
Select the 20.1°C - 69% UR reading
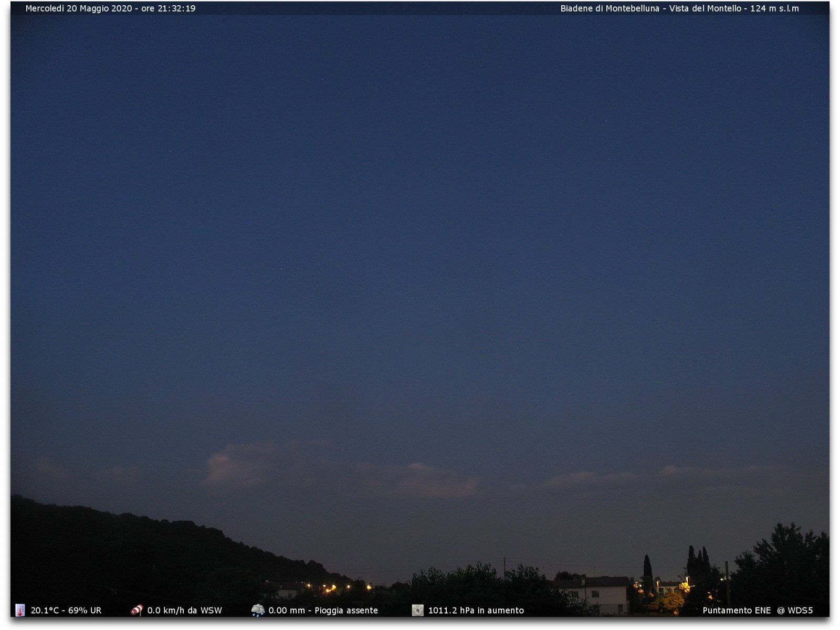coord(66,611)
